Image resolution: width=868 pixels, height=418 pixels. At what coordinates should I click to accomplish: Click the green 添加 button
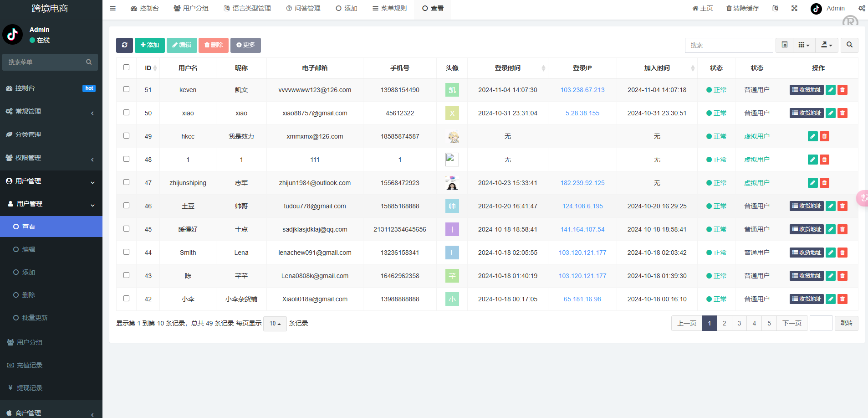tap(150, 45)
